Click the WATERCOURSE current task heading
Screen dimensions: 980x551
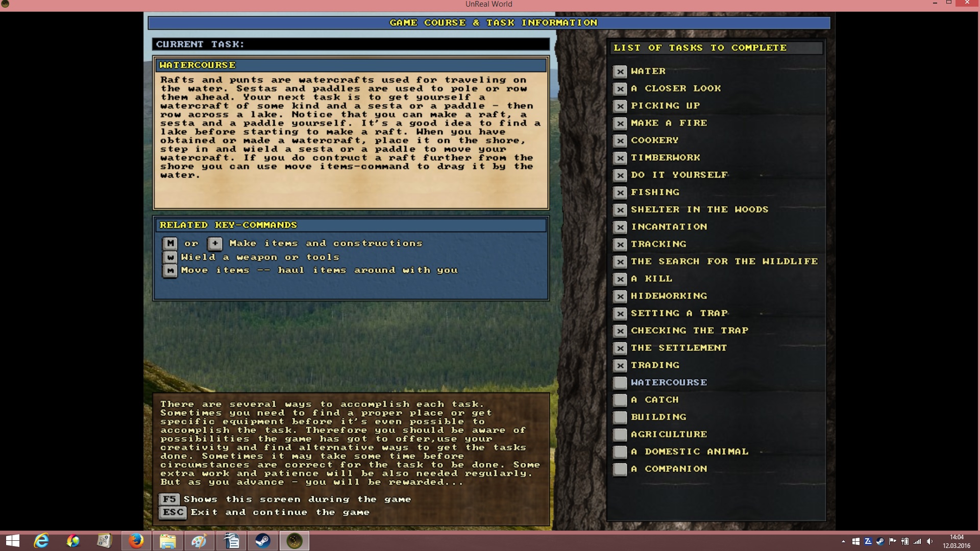click(x=197, y=65)
